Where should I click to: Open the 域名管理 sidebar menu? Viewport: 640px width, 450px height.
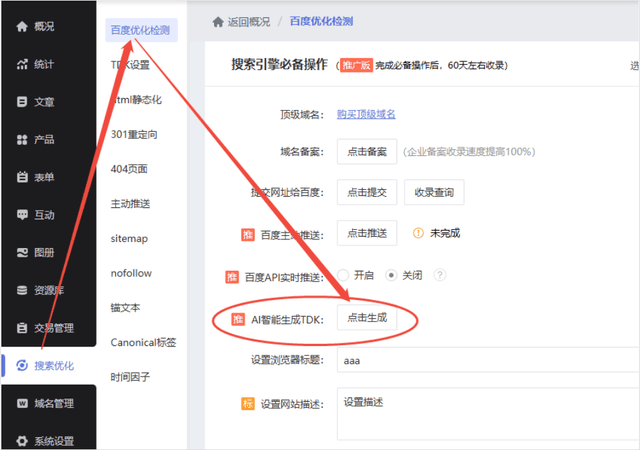click(48, 403)
